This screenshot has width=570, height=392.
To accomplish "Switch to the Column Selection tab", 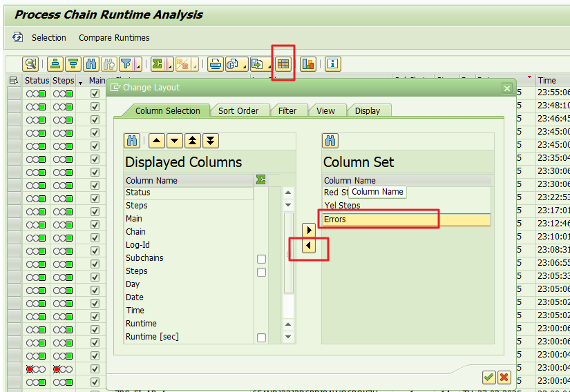I will pos(168,110).
